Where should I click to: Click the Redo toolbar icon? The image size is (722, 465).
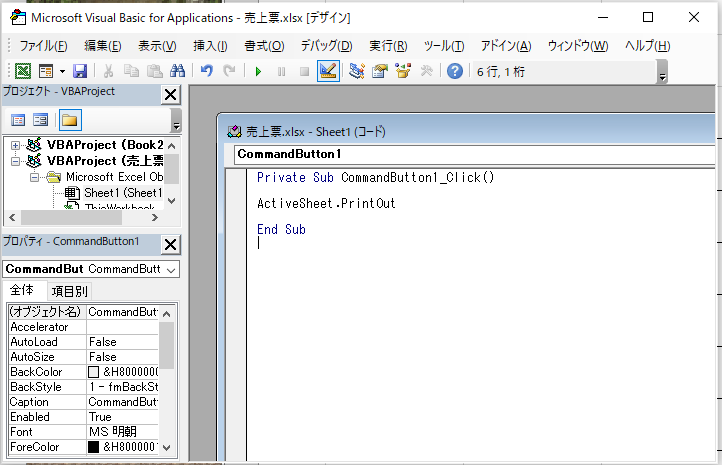pyautogui.click(x=229, y=71)
